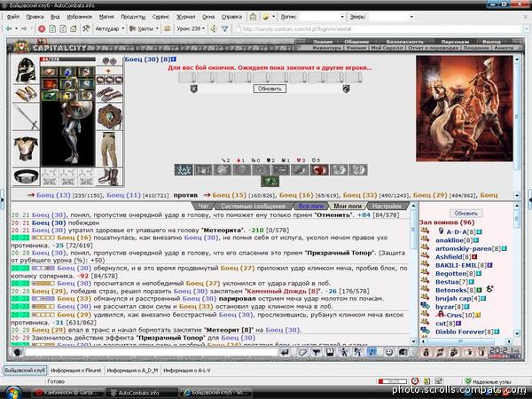Switch to the Системные сообщения tab
The width and height of the screenshot is (532, 399).
[253, 206]
